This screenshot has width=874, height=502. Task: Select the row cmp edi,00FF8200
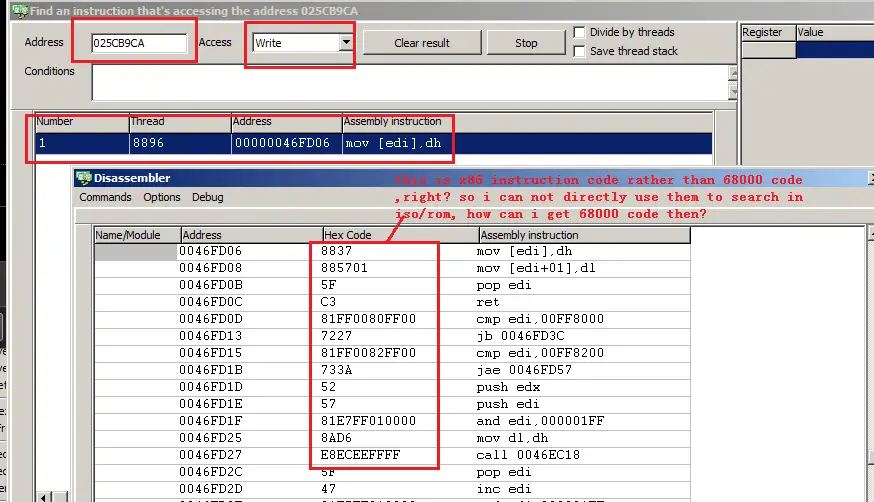[392, 353]
